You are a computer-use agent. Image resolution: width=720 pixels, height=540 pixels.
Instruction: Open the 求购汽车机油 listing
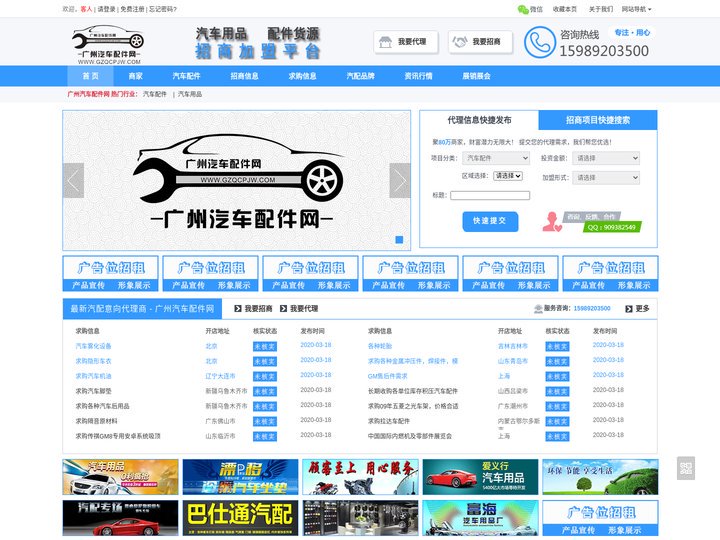(93, 376)
